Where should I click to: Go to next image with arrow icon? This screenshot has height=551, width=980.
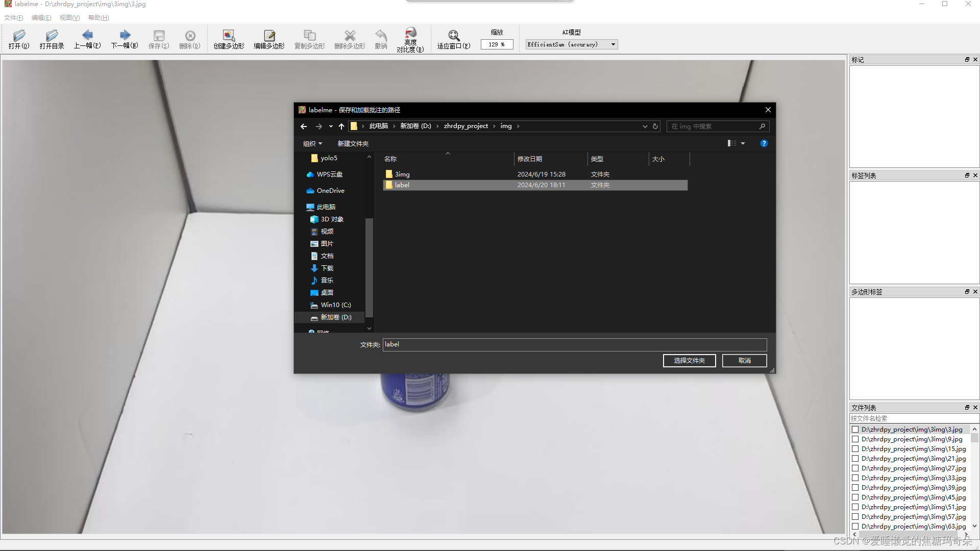coord(125,39)
